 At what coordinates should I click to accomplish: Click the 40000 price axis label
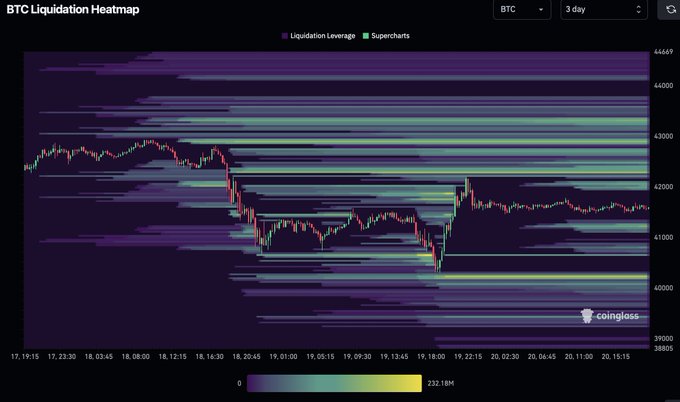coord(664,288)
